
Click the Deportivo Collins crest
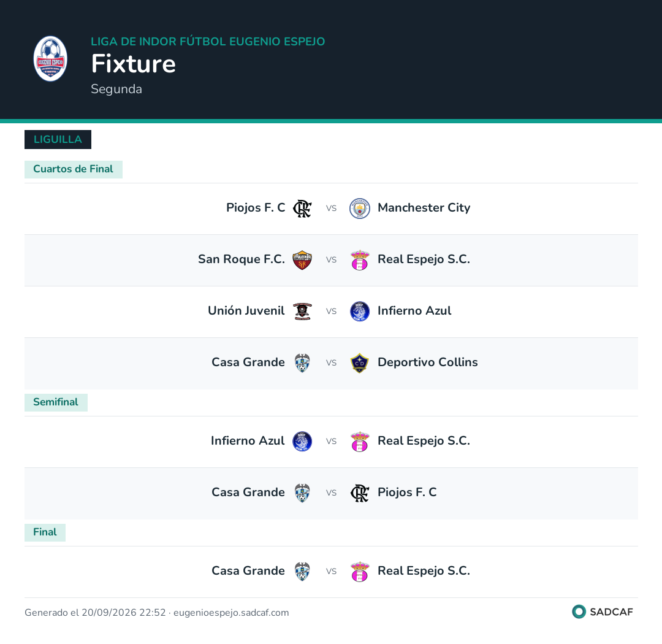(360, 363)
